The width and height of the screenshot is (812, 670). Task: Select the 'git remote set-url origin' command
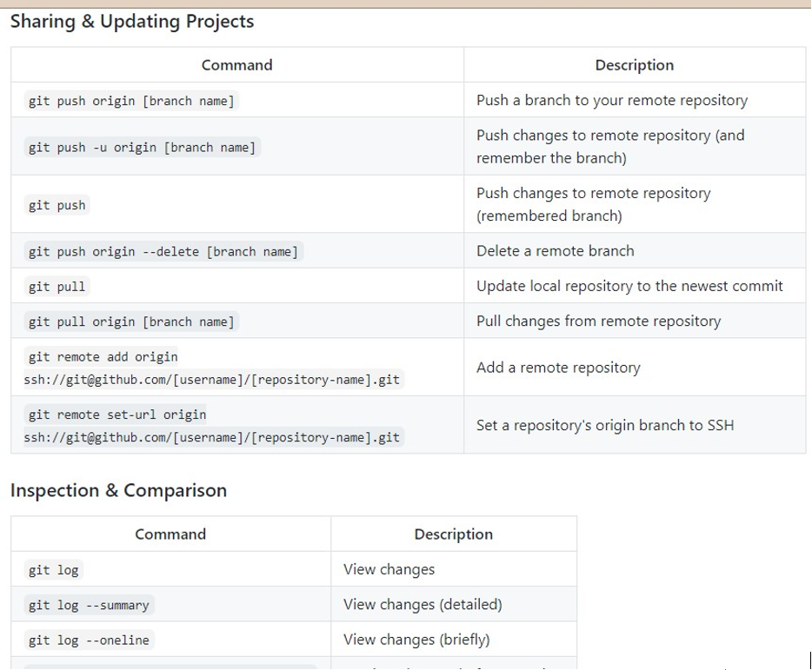pos(117,415)
